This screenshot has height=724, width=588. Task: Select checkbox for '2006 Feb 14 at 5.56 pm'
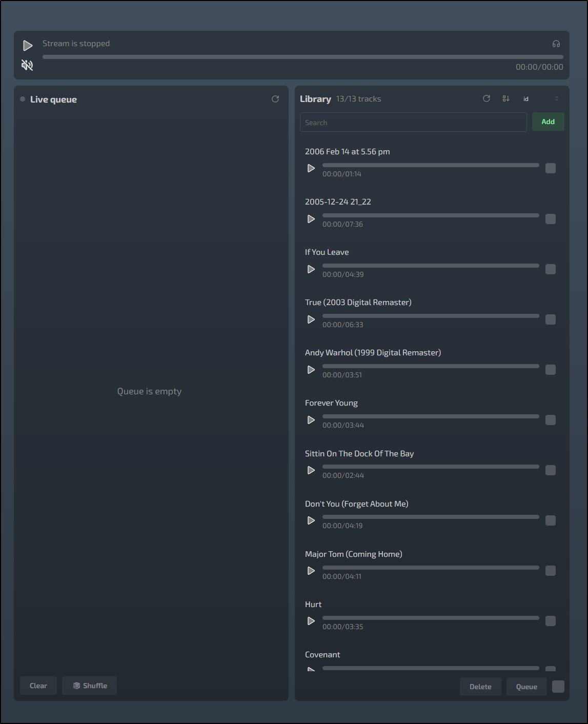(x=551, y=168)
